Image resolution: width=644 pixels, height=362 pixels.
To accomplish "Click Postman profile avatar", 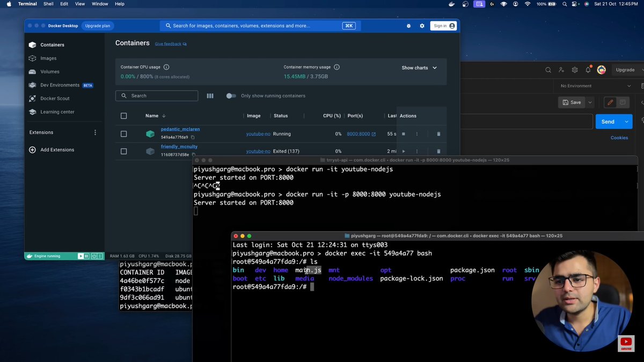I will 602,70.
